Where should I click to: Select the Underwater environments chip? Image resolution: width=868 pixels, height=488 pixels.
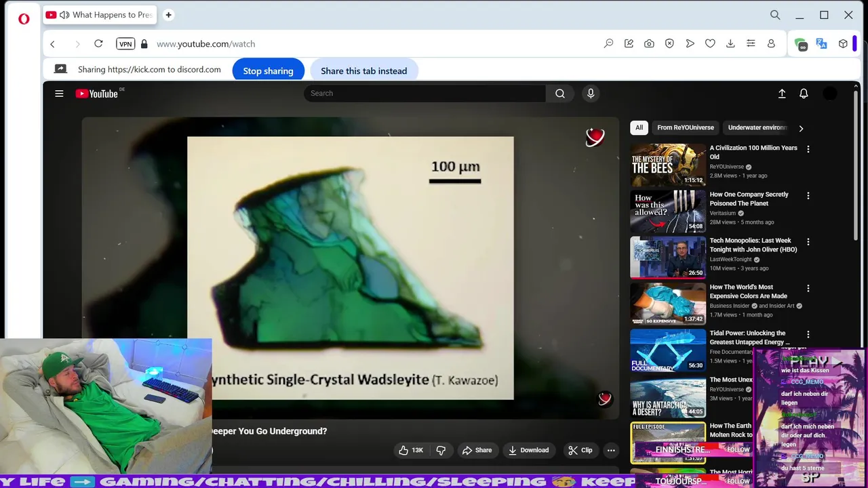pyautogui.click(x=757, y=127)
